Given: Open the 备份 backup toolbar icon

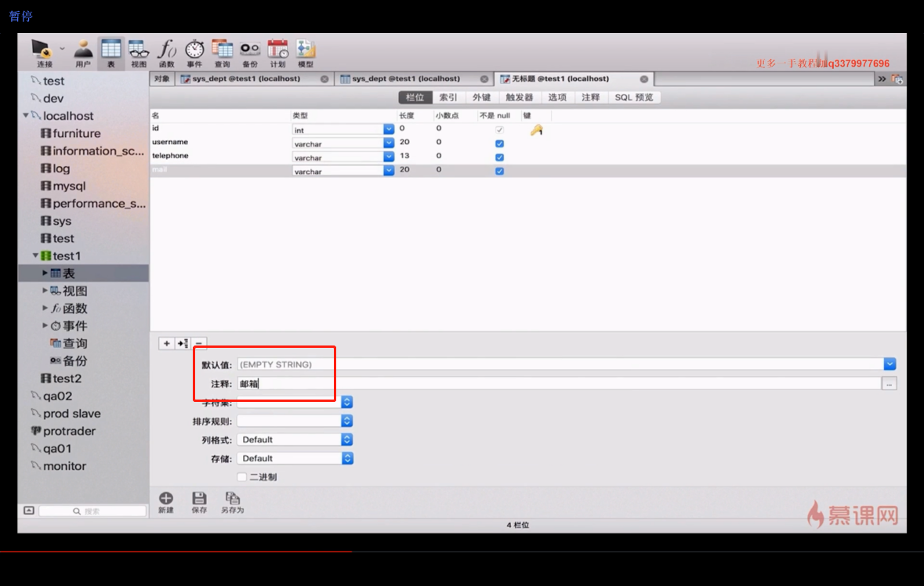Looking at the screenshot, I should point(250,53).
